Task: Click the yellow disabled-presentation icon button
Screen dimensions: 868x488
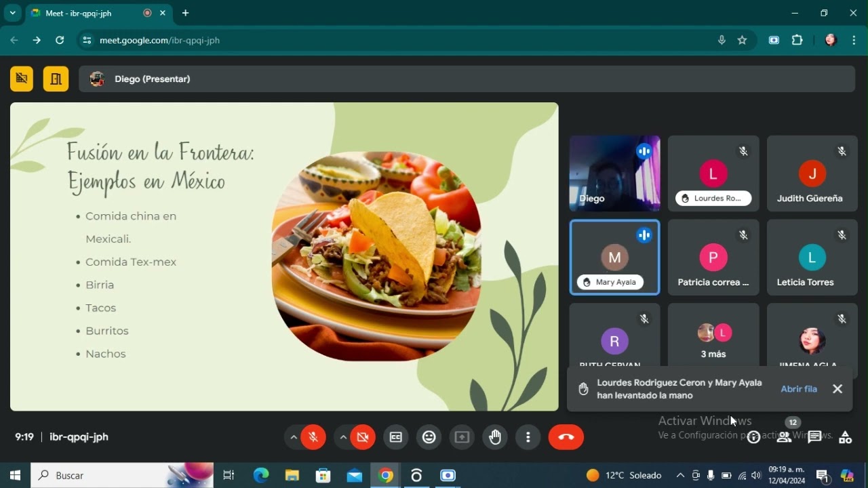Action: tap(22, 79)
